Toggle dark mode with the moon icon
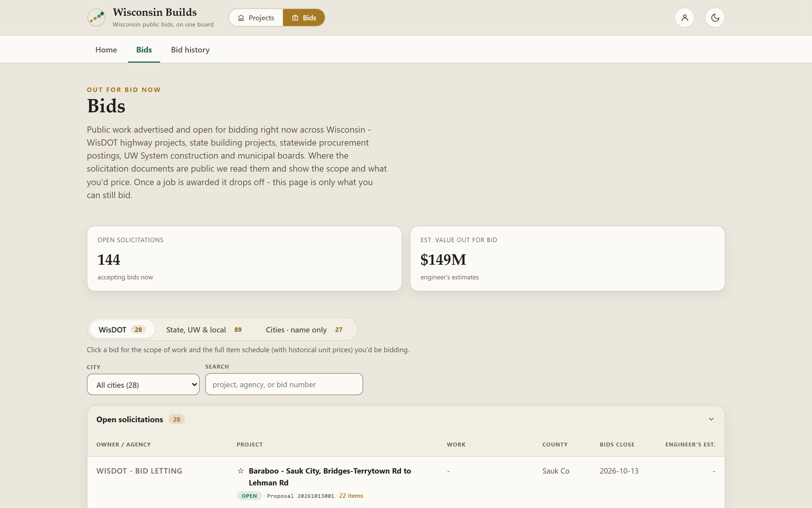The image size is (812, 508). pyautogui.click(x=715, y=17)
